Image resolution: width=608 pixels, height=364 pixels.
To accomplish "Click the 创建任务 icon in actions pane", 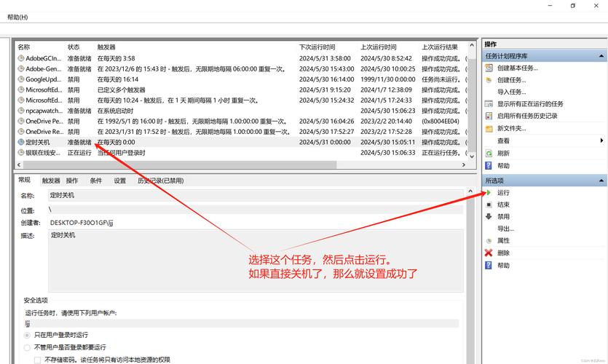I will tap(489, 80).
